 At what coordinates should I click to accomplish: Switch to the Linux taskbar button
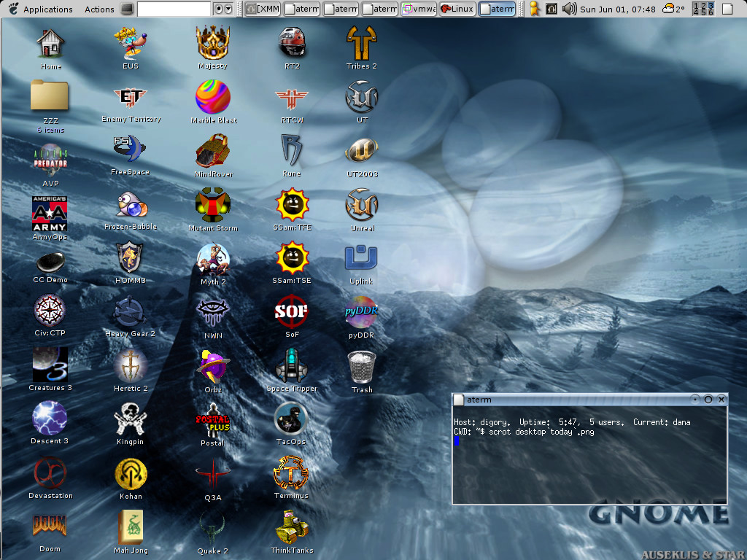point(457,9)
